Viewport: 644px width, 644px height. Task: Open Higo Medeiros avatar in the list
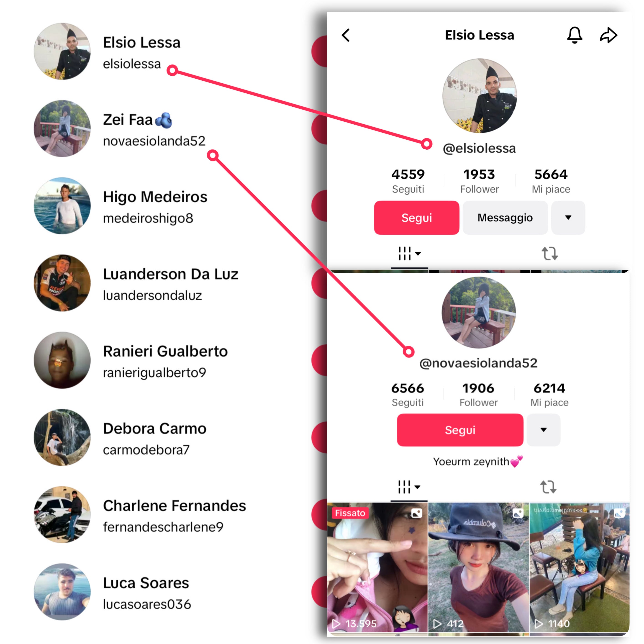62,206
